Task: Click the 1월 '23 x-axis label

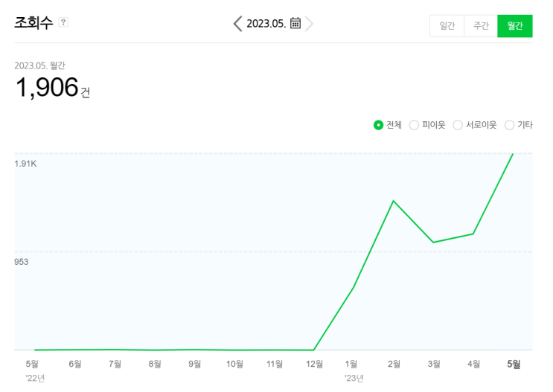Action: coord(351,364)
